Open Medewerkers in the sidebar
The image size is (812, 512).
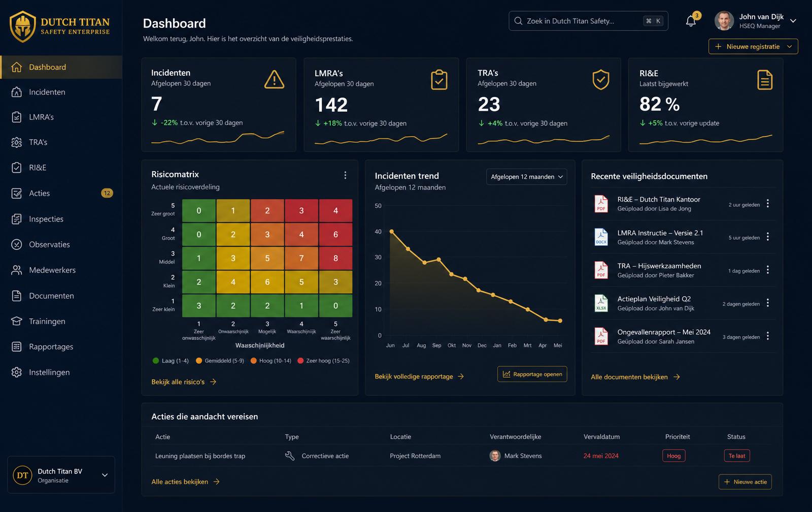[x=61, y=270]
